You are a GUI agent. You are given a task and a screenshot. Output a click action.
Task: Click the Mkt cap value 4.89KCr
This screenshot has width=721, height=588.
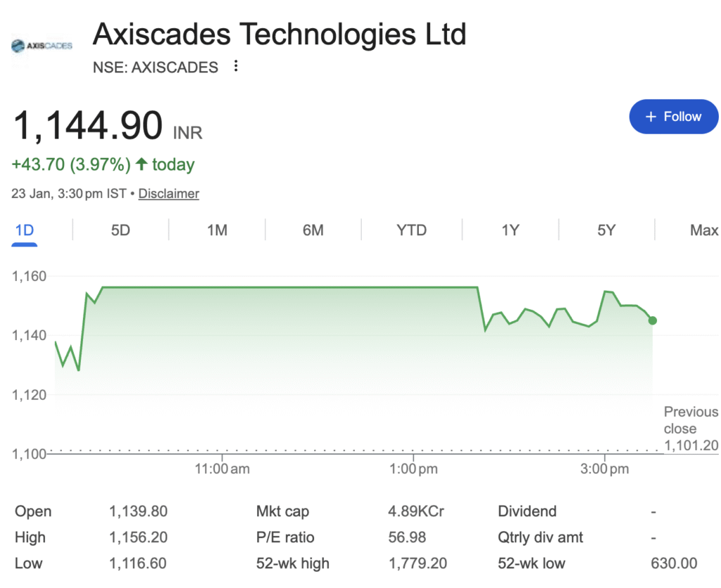pyautogui.click(x=416, y=512)
